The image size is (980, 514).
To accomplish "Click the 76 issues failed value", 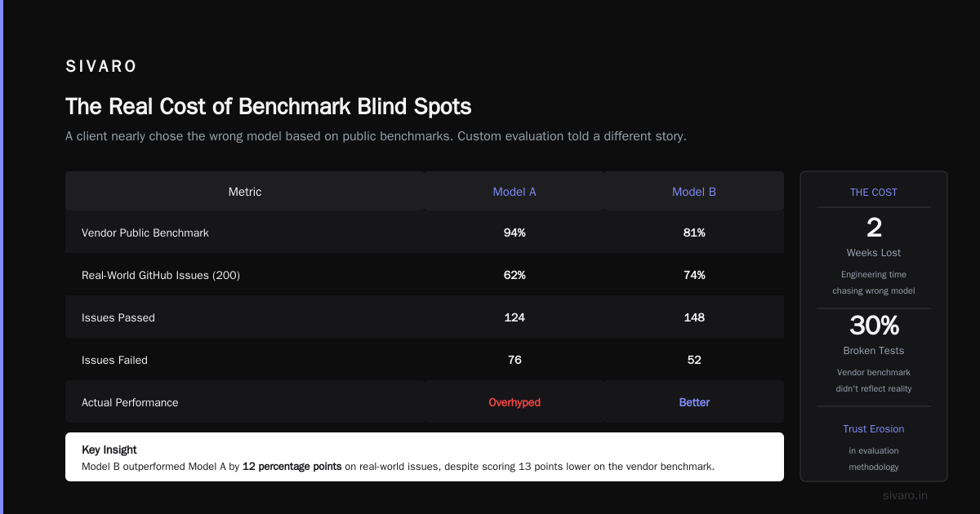I will [514, 360].
